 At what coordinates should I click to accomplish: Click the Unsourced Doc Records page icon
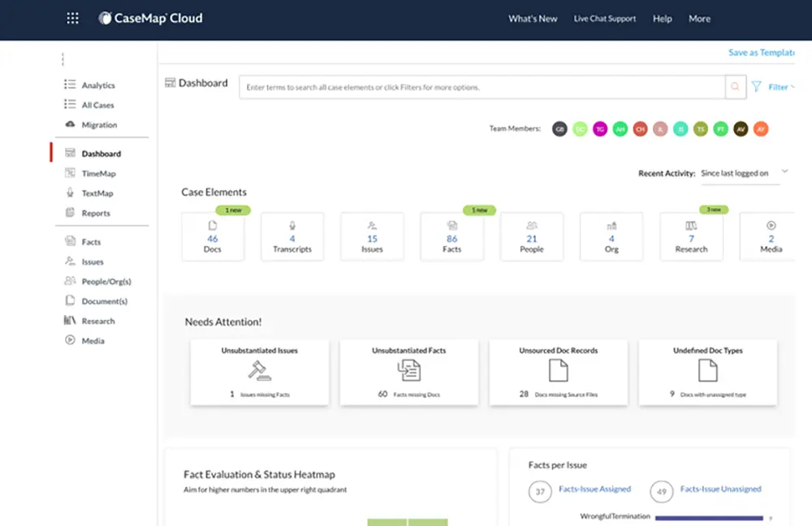point(558,371)
